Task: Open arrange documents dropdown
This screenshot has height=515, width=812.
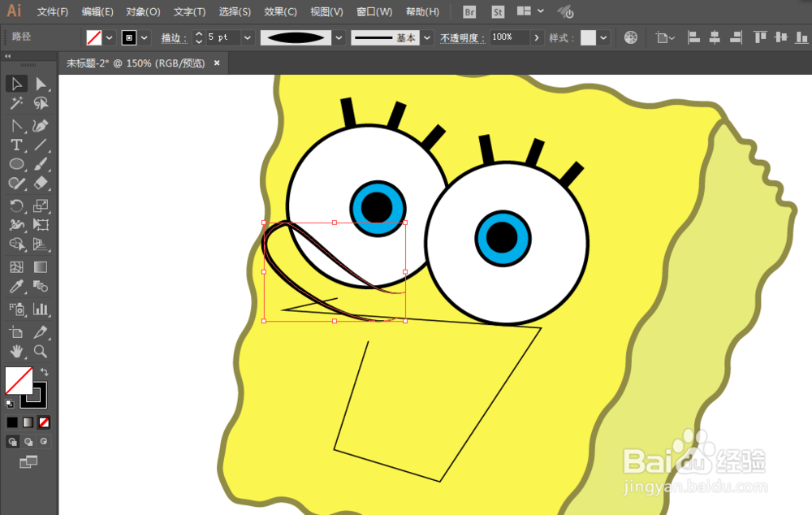Action: [530, 11]
